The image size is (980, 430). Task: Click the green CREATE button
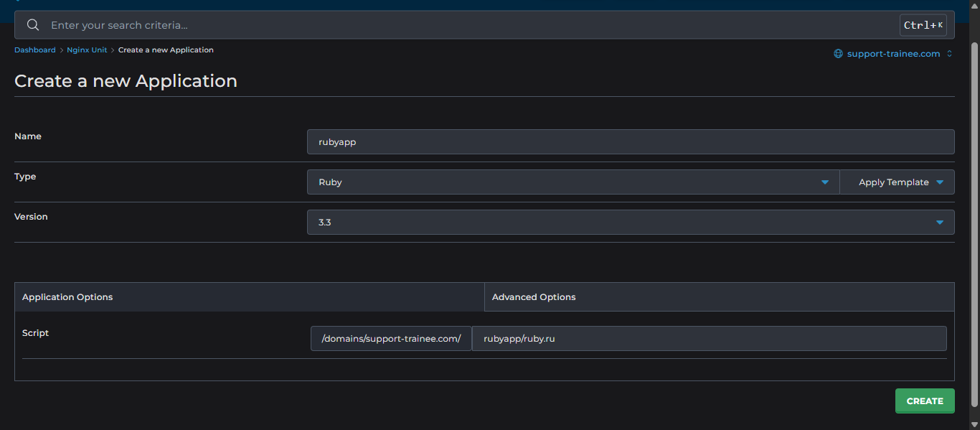tap(925, 401)
